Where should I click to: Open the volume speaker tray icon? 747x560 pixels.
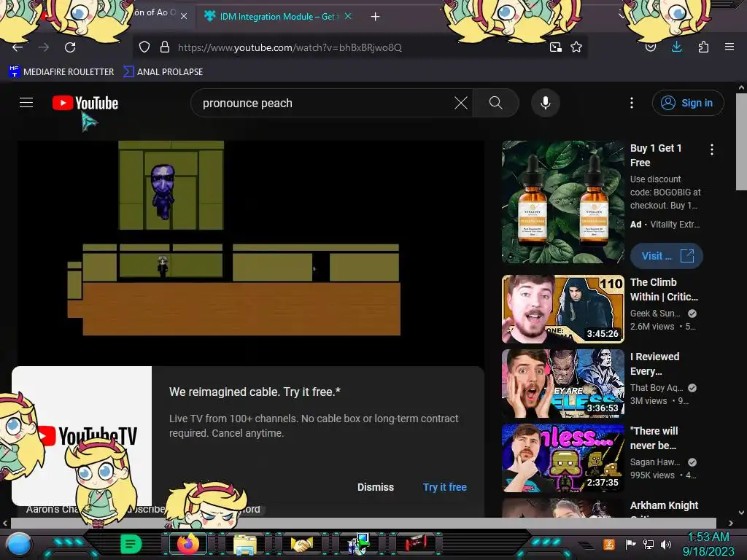point(666,544)
